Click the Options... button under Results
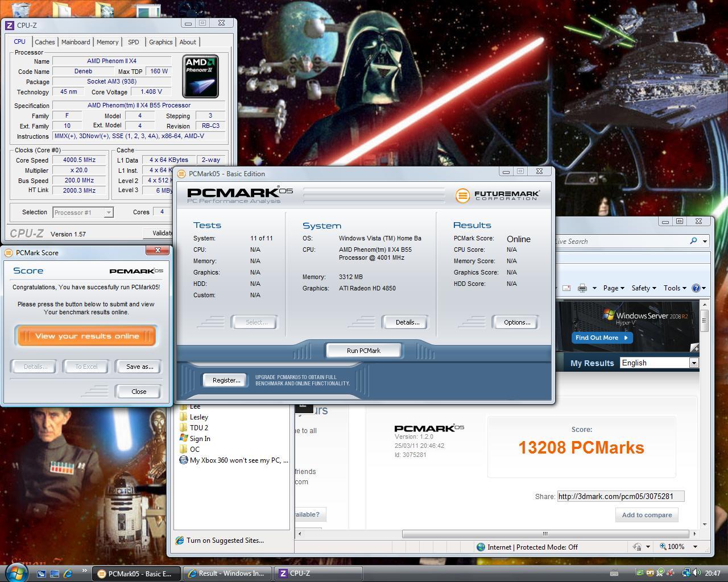The width and height of the screenshot is (728, 582). click(516, 322)
